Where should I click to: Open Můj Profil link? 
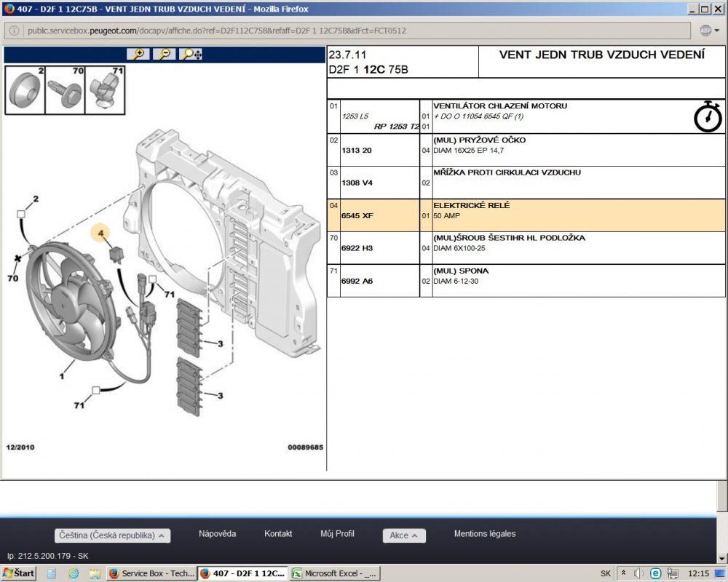pos(337,534)
